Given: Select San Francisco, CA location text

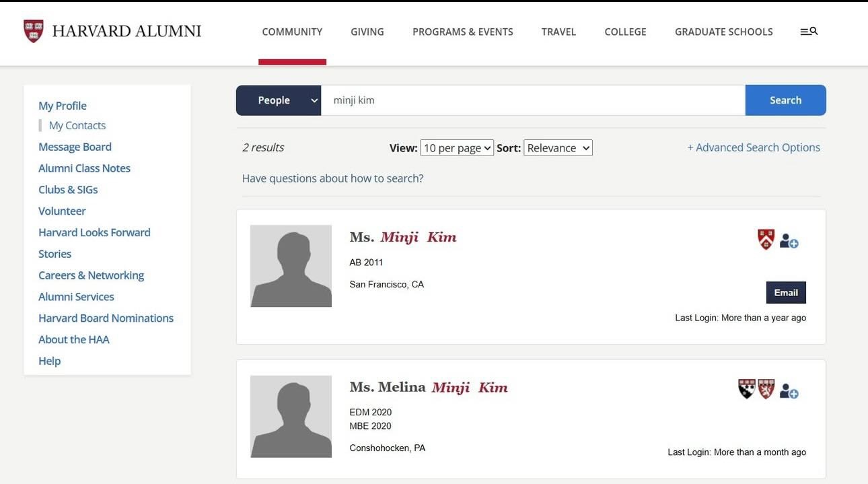Looking at the screenshot, I should point(387,284).
